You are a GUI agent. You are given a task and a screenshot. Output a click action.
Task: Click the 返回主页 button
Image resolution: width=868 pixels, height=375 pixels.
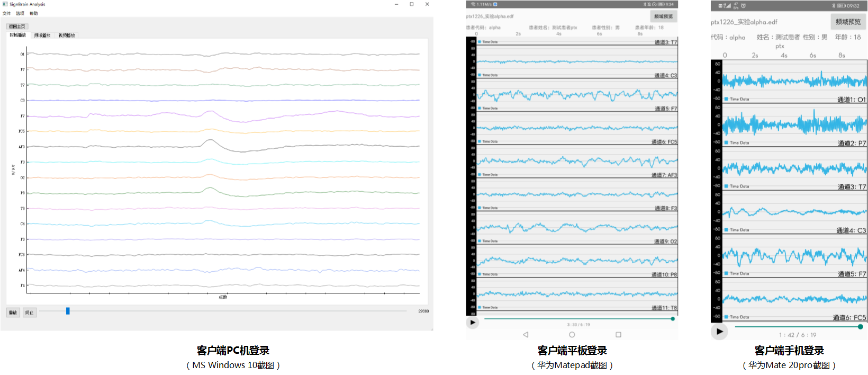tap(17, 26)
